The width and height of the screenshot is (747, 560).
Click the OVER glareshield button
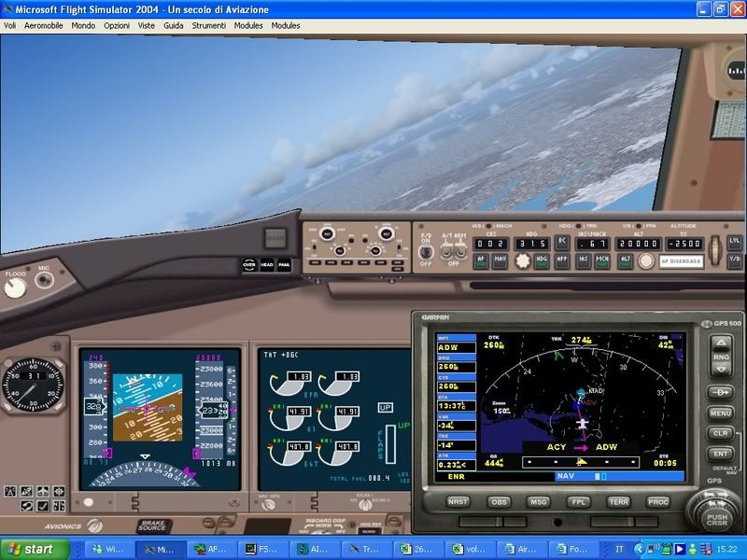249,265
